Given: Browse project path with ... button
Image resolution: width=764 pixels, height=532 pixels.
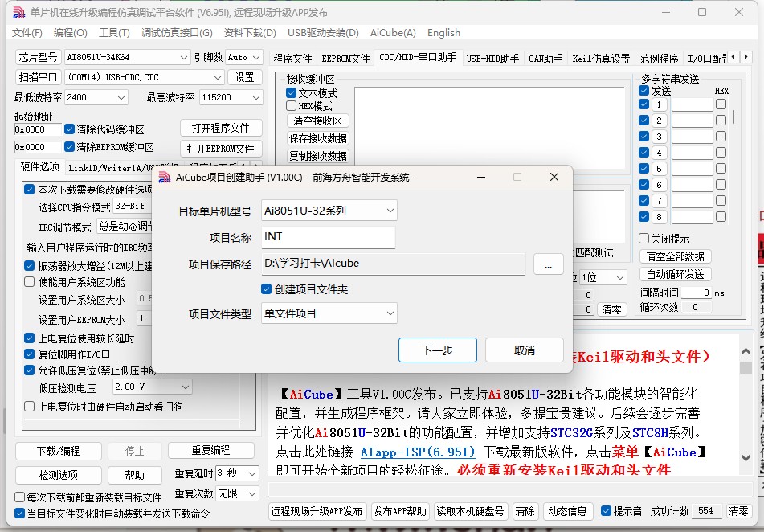Looking at the screenshot, I should (548, 264).
